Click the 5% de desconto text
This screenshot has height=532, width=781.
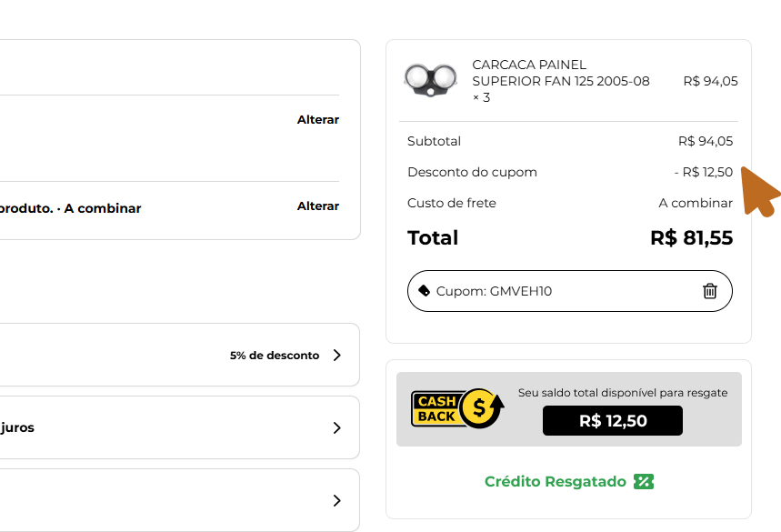275,356
